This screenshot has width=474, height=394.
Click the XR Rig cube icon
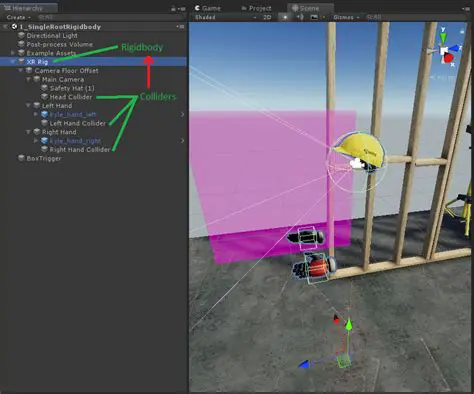click(22, 62)
